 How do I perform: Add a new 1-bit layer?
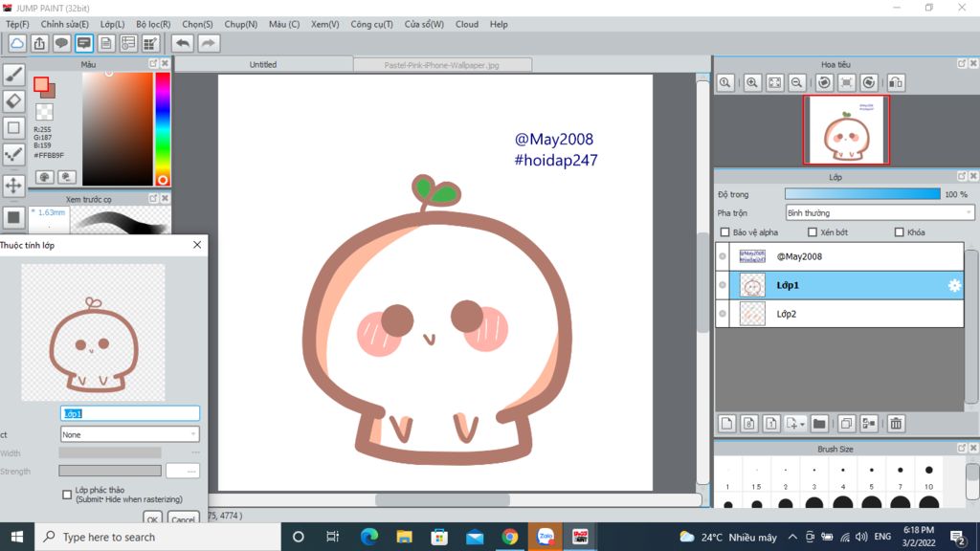point(771,424)
